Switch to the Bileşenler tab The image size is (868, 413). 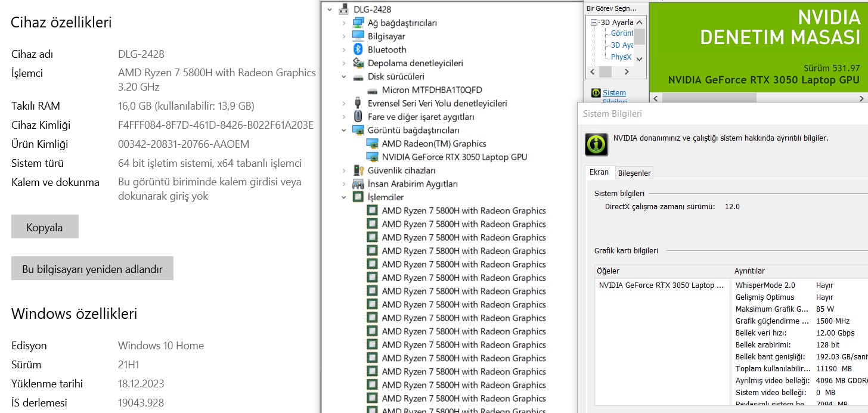[635, 173]
